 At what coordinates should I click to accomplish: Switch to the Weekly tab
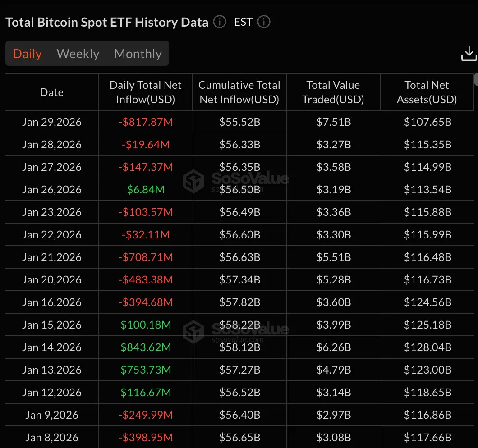[x=78, y=54]
